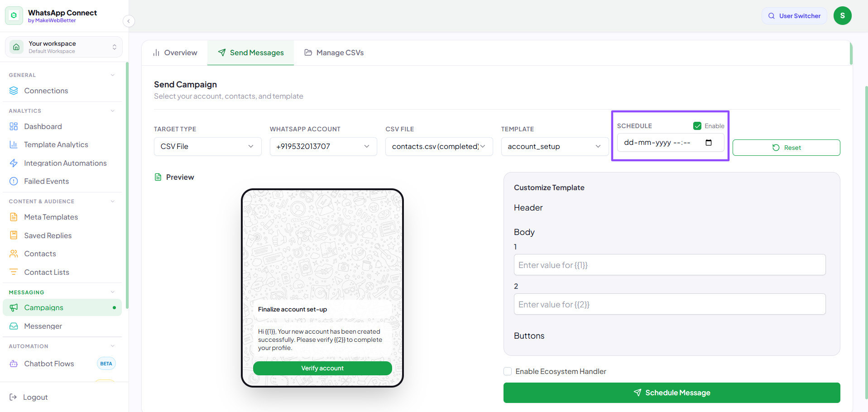Focus the Enter value for {{2}} field

tap(670, 304)
